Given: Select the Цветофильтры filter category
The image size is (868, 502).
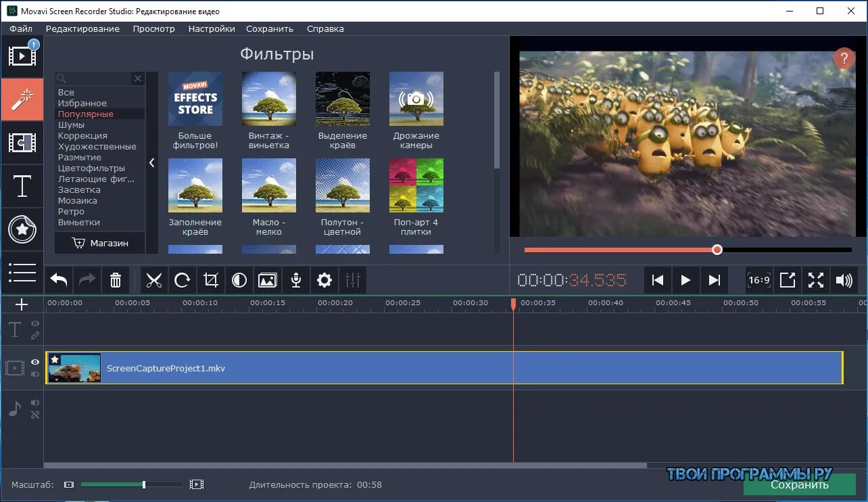Looking at the screenshot, I should [91, 168].
